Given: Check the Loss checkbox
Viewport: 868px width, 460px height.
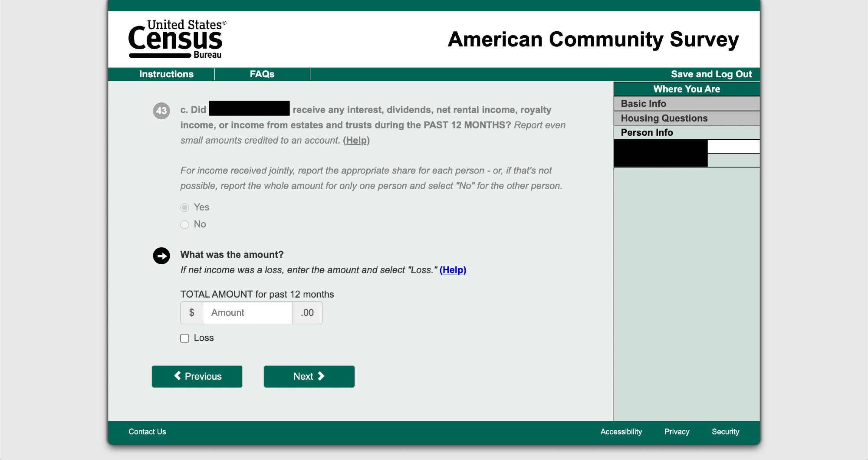Looking at the screenshot, I should pos(185,338).
